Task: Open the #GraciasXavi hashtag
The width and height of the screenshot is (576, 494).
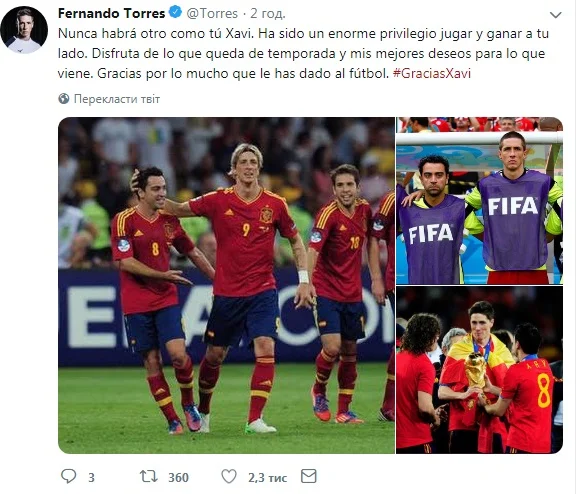Action: click(432, 73)
